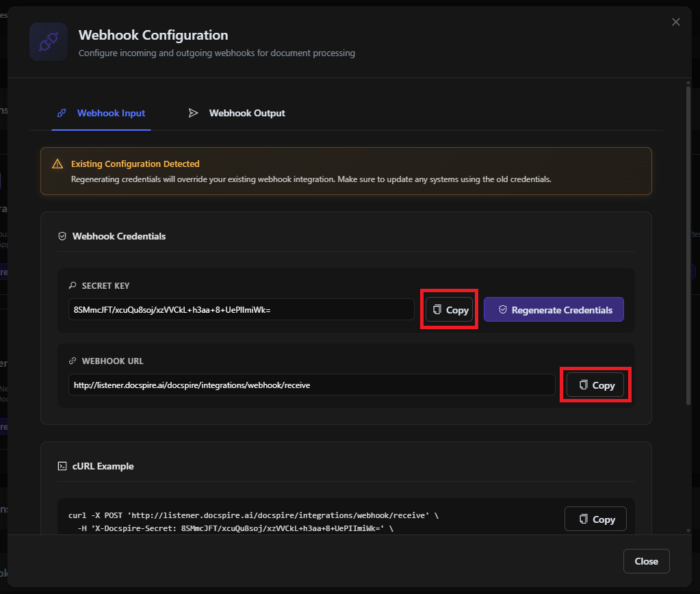Click the key icon next to SECRET KEY
The width and height of the screenshot is (700, 594).
point(73,286)
